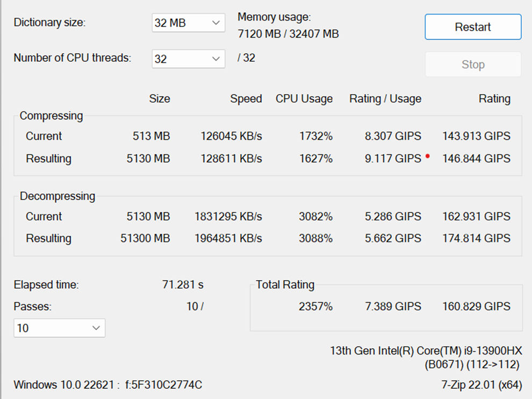532x399 pixels.
Task: Click the 2357% total CPU usage value
Action: pyautogui.click(x=315, y=307)
